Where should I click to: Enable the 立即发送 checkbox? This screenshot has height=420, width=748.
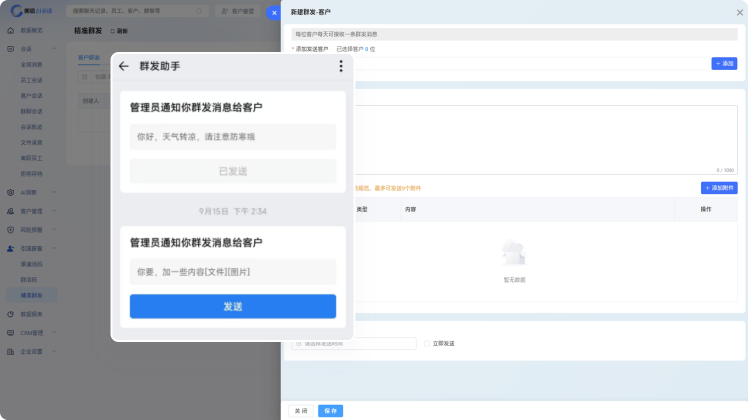427,343
